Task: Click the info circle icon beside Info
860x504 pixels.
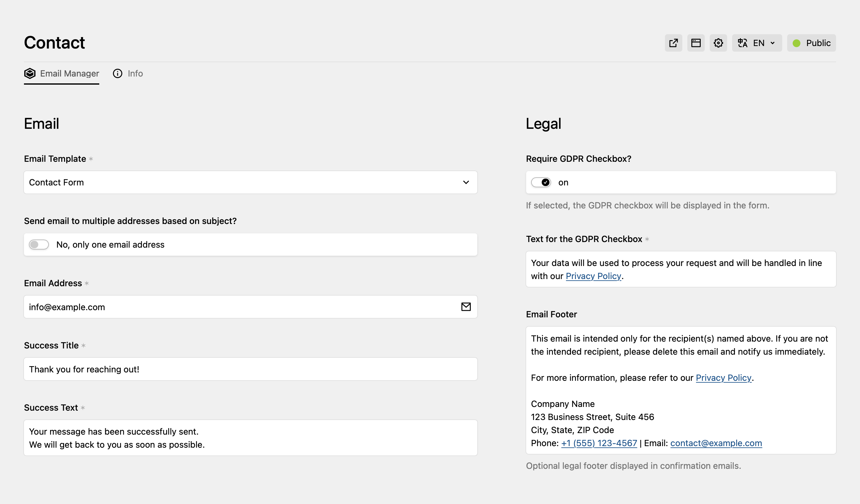Action: click(117, 73)
